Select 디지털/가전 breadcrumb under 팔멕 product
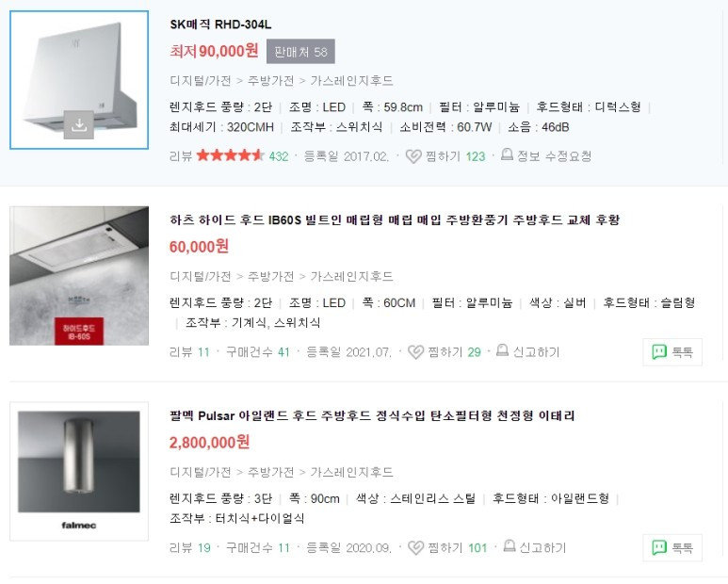728x584 pixels. click(x=200, y=472)
